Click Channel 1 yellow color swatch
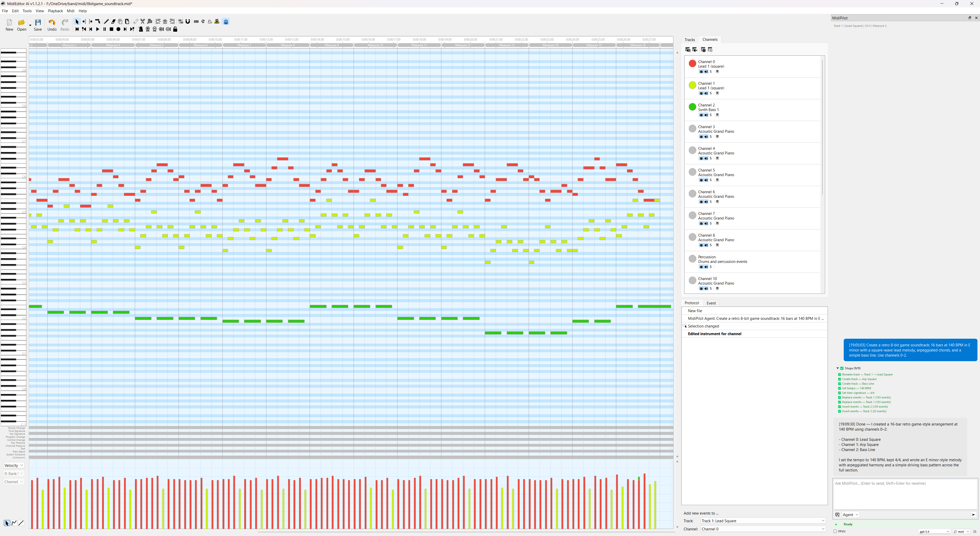Viewport: 980px width, 536px height. tap(692, 85)
